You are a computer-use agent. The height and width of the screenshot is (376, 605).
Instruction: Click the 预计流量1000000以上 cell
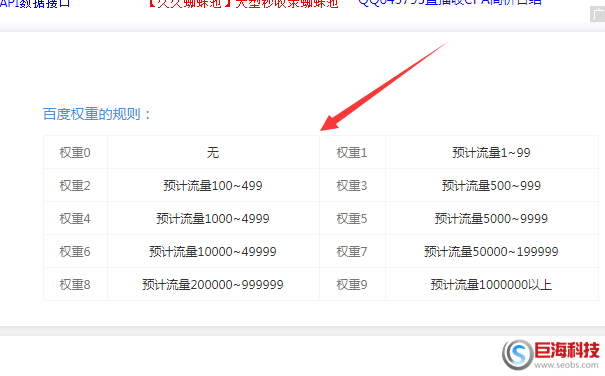coord(492,285)
